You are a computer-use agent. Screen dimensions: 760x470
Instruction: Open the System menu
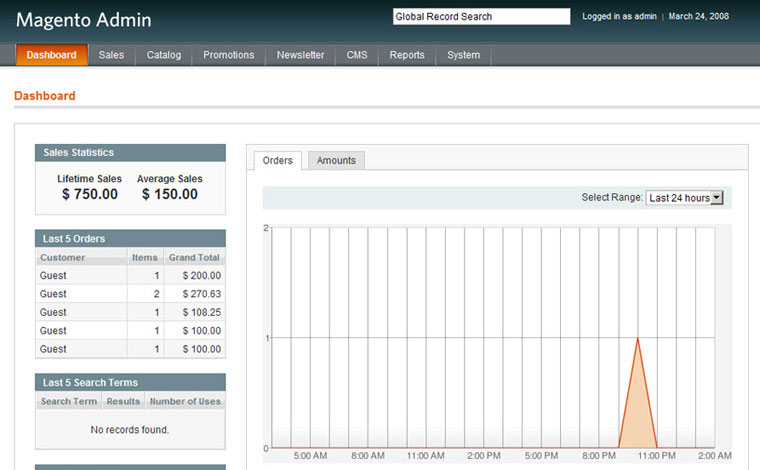pos(463,55)
